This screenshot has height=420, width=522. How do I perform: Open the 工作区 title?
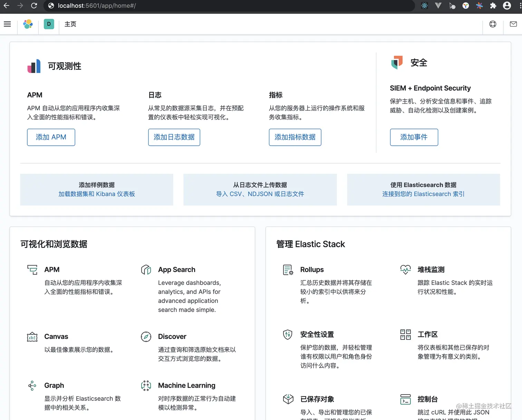point(428,334)
